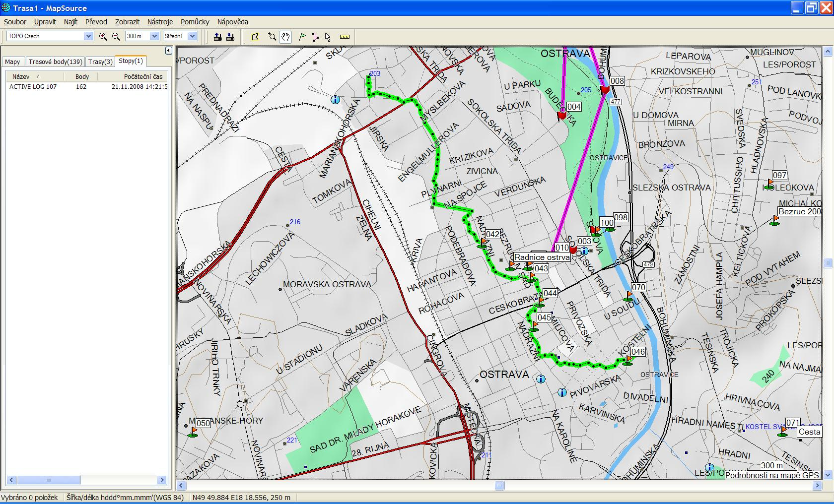Select the Route tool icon
834x504 pixels.
pos(315,37)
